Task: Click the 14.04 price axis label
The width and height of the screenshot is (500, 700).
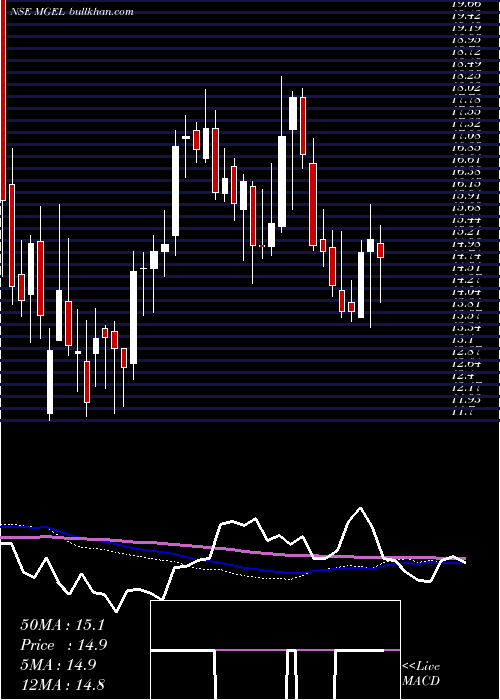Action: (466, 292)
